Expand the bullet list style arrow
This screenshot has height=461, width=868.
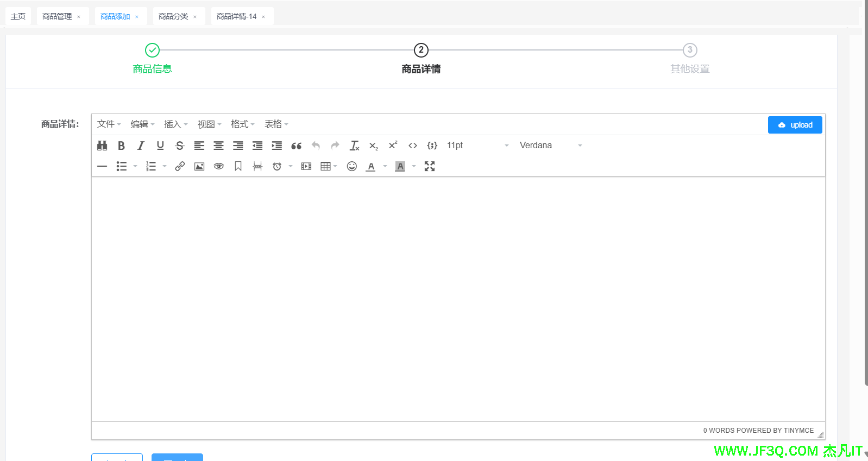tap(135, 167)
